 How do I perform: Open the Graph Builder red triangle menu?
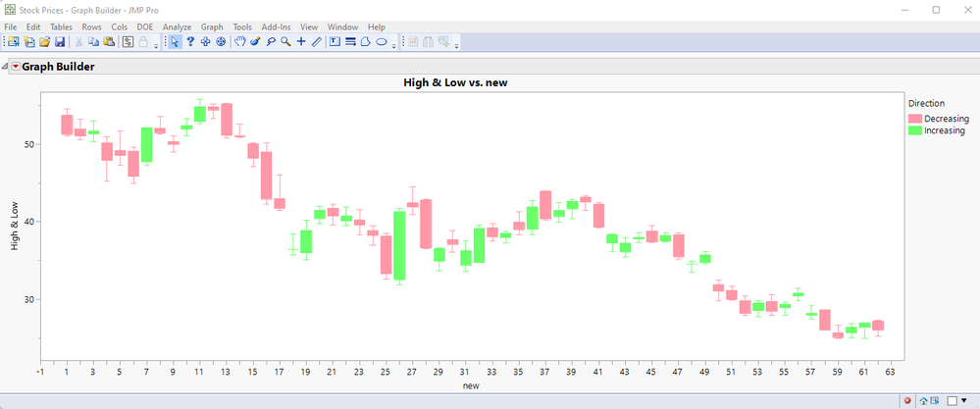[16, 66]
